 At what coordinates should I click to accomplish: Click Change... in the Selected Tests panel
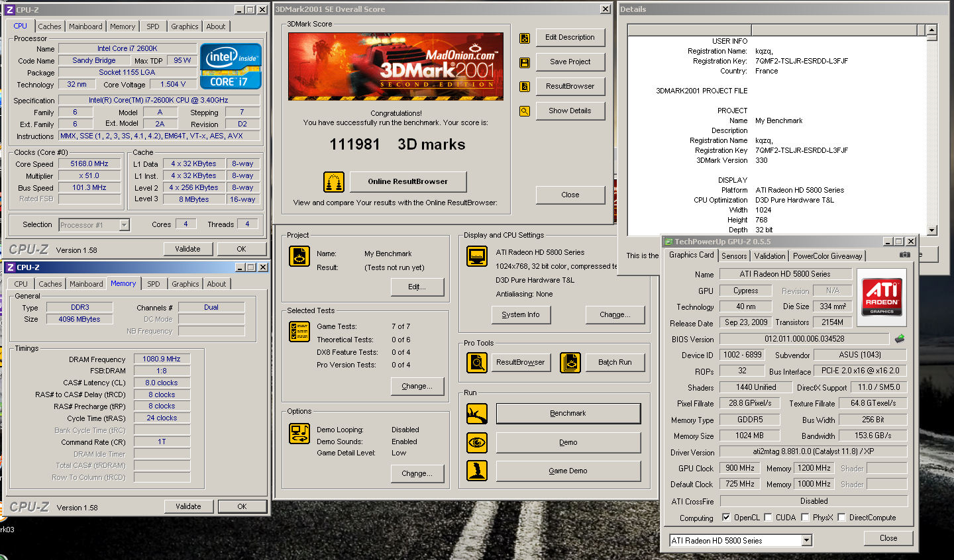pos(417,386)
